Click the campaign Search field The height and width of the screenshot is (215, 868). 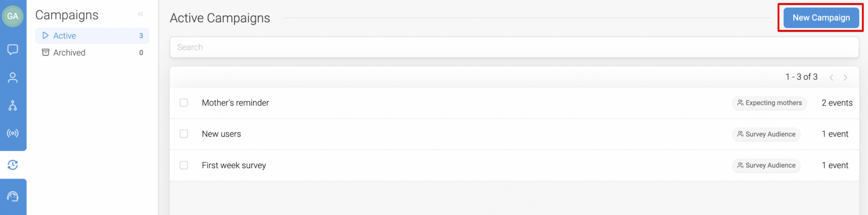[x=514, y=47]
